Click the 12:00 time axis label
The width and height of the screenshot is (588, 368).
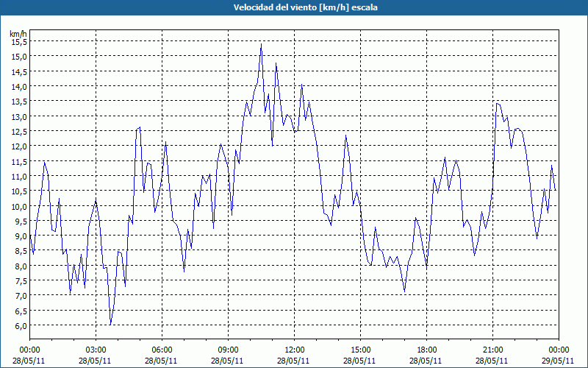point(294,350)
